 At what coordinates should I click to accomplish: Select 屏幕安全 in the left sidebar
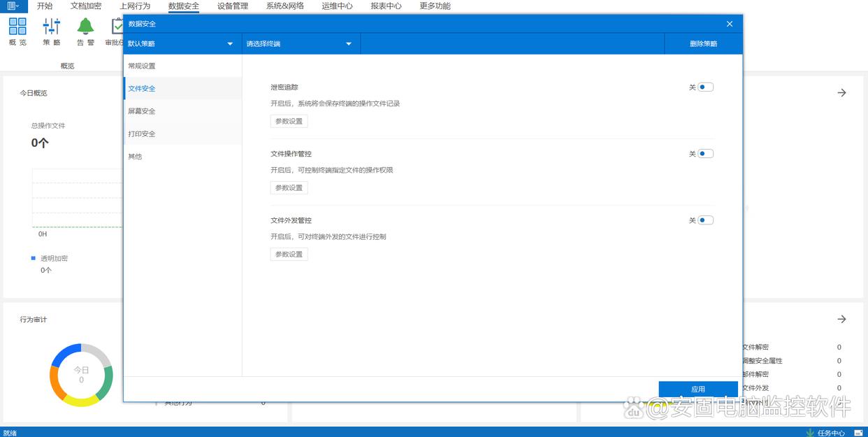142,111
